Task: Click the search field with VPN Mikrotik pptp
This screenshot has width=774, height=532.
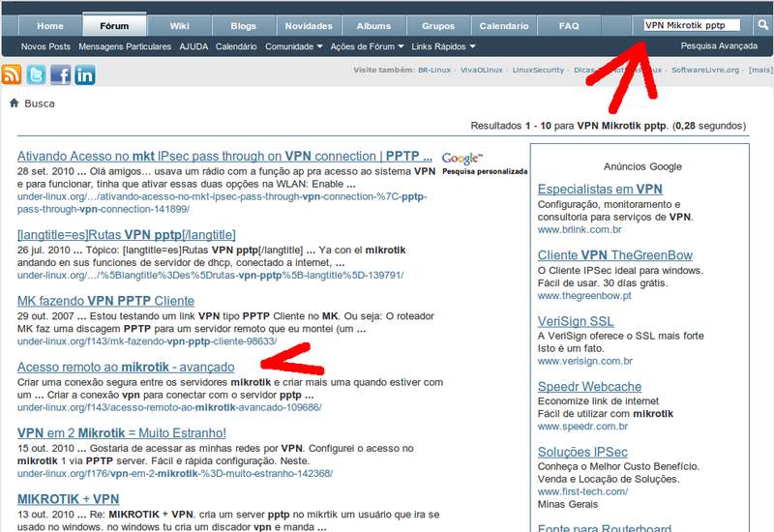Action: [692, 25]
